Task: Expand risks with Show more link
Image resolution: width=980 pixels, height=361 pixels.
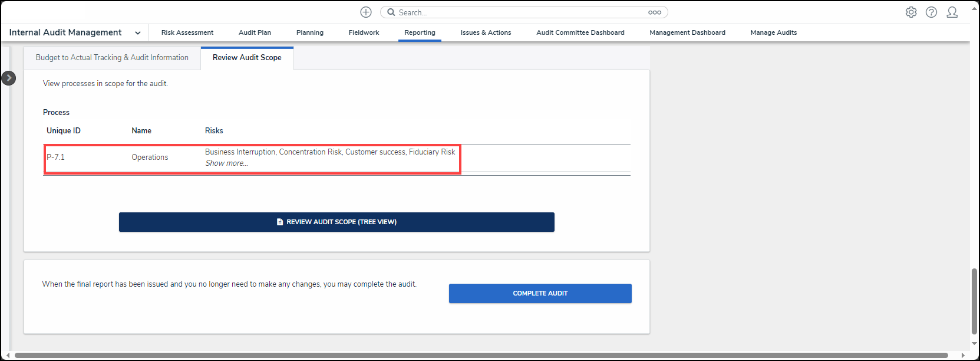Action: 226,163
